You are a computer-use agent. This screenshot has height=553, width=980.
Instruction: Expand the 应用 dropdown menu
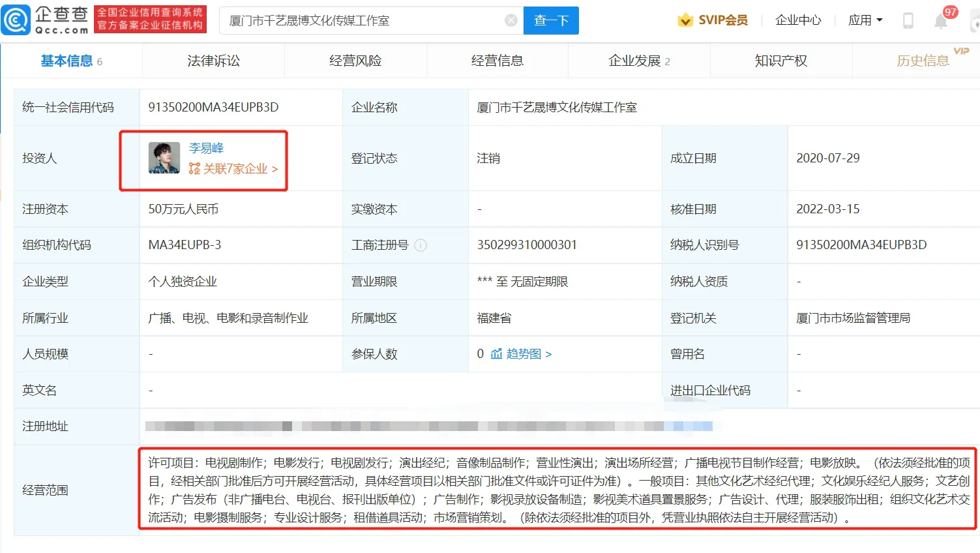(865, 20)
